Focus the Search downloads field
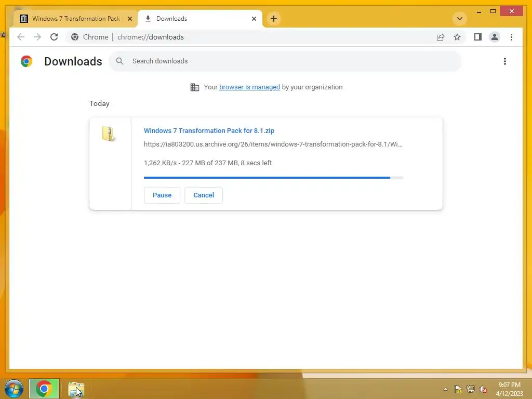Image resolution: width=532 pixels, height=399 pixels. click(x=285, y=61)
